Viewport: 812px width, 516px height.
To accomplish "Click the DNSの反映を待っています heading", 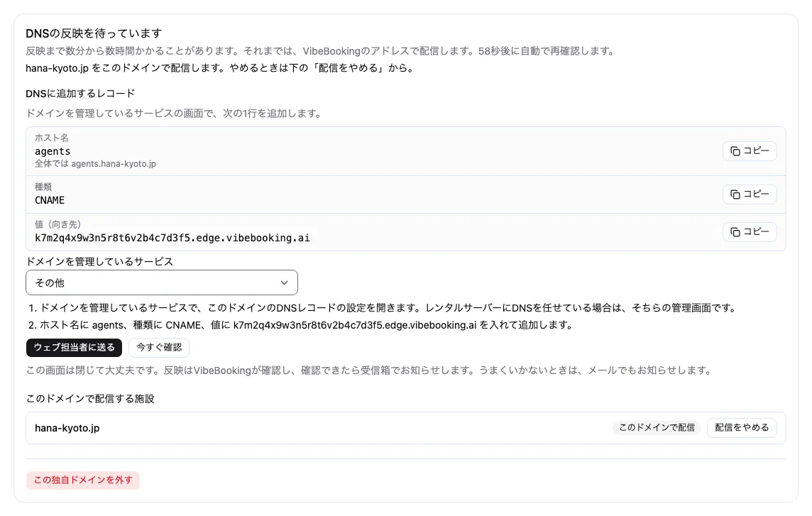I will point(94,33).
